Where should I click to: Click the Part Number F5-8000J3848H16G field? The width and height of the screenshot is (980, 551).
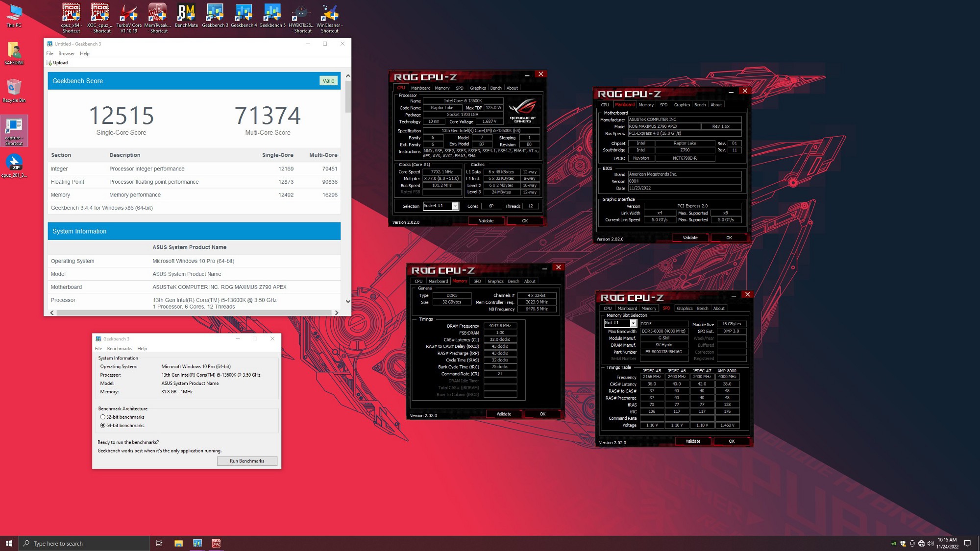663,352
